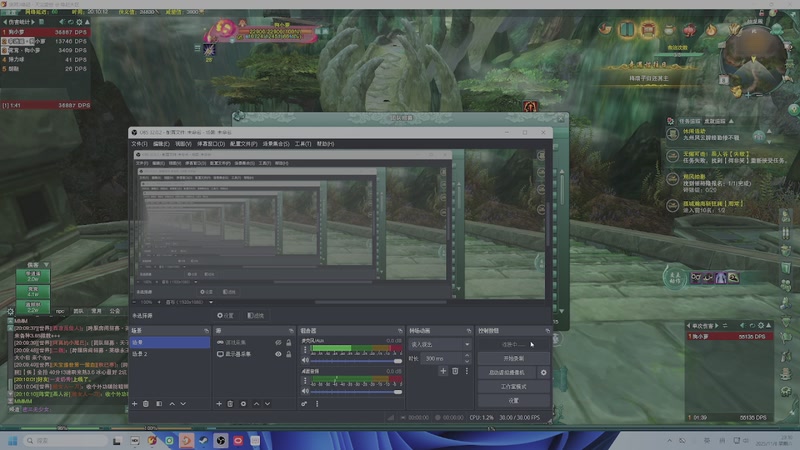Remove the selected source with the trash icon

coord(230,404)
